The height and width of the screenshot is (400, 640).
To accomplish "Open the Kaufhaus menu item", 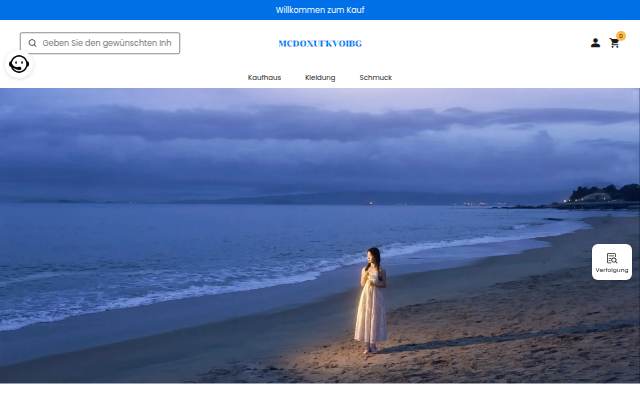I will click(x=264, y=78).
